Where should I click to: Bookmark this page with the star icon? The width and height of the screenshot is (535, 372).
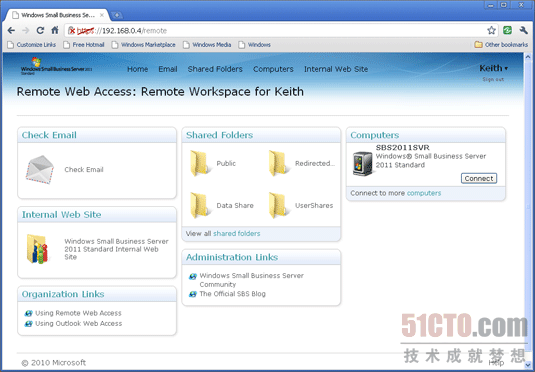click(491, 30)
